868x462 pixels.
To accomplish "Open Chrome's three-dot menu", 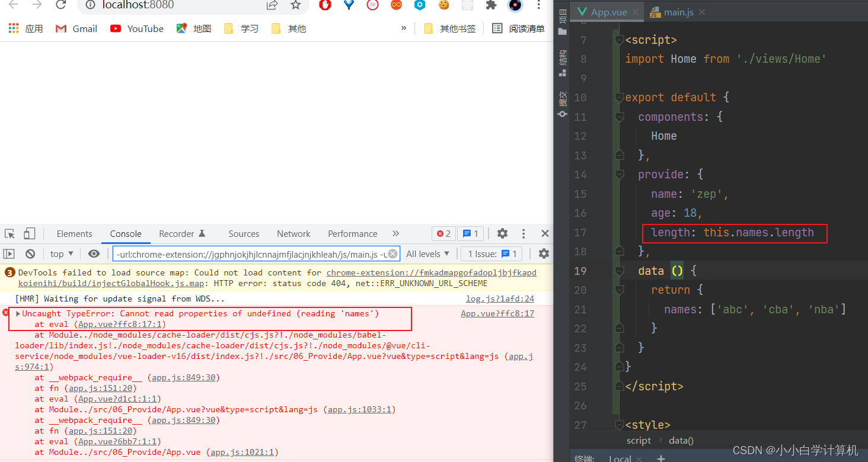I will [x=538, y=5].
